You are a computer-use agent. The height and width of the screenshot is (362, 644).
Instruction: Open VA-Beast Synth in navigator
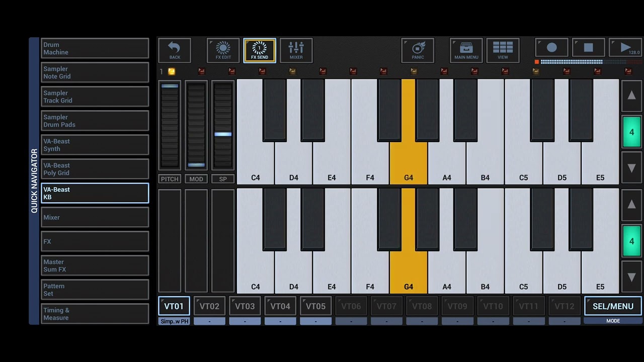coord(95,145)
